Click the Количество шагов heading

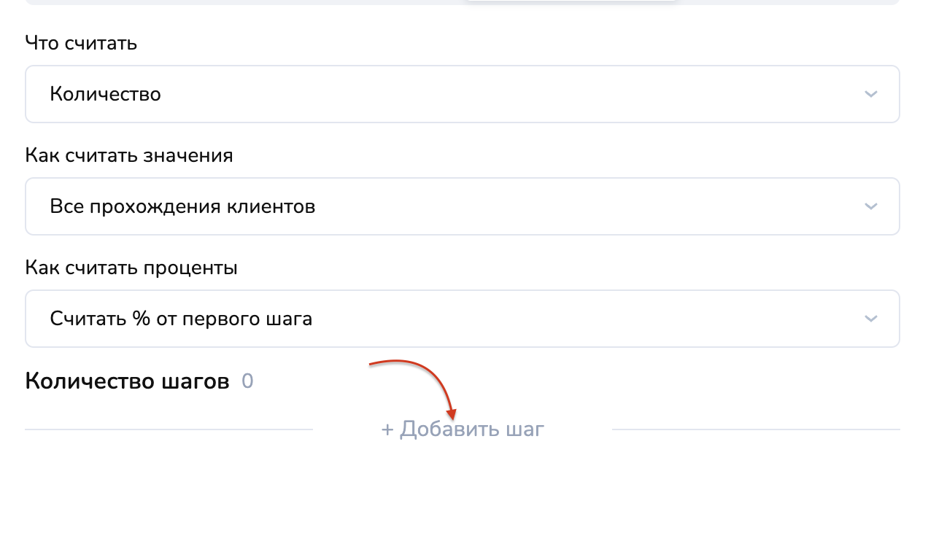(x=127, y=381)
